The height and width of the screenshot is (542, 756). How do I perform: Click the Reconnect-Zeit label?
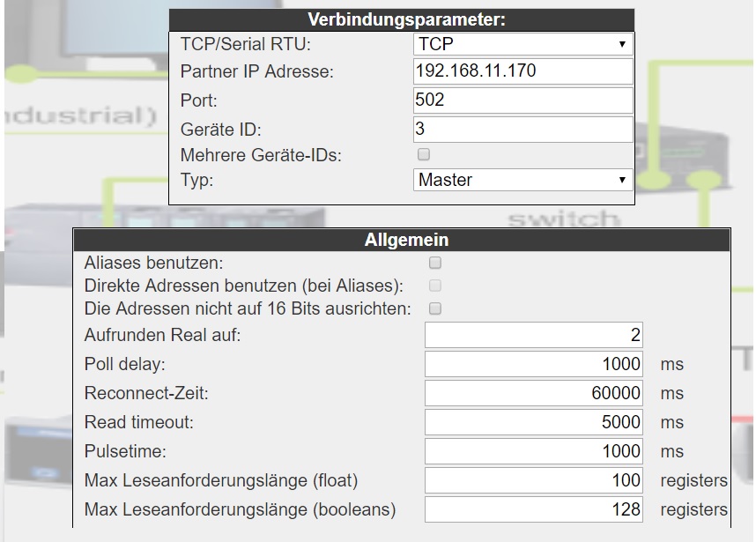click(x=146, y=393)
